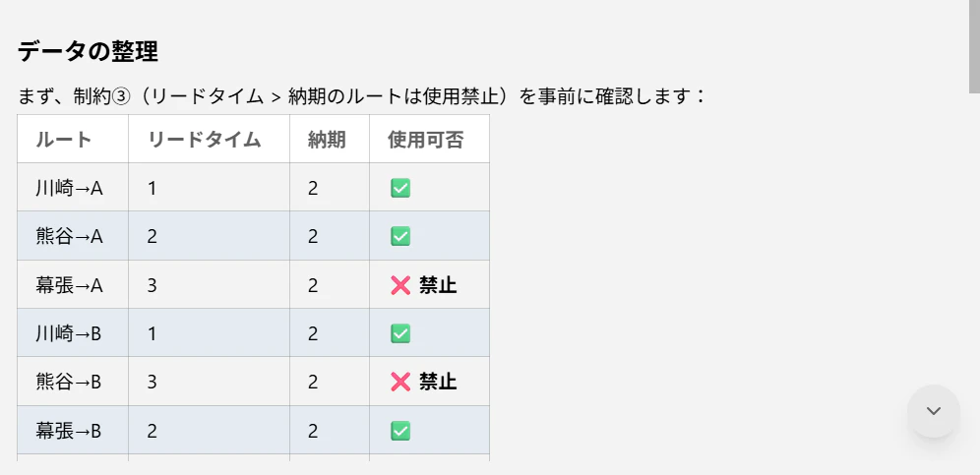Click the green checkmark in 幕張→B row
Viewport: 980px width, 475px height.
(x=400, y=431)
